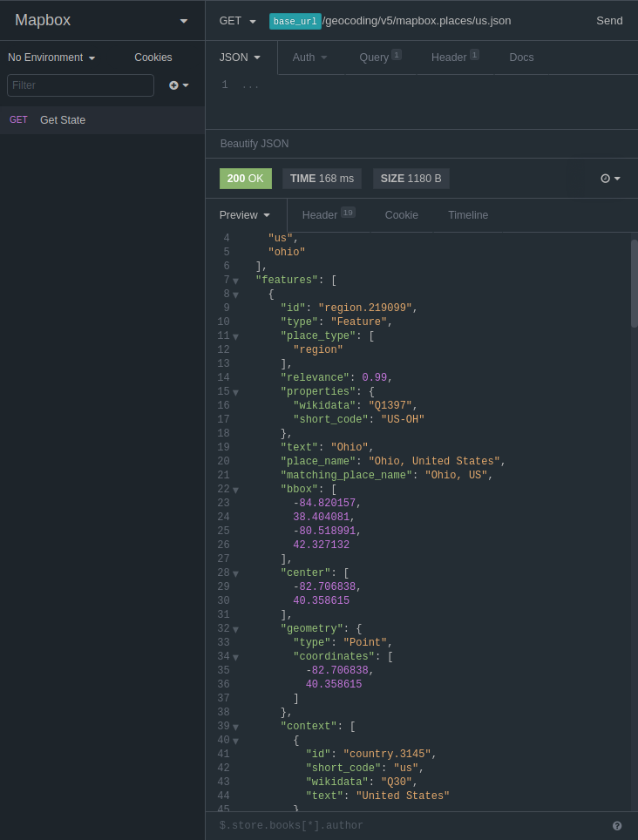The height and width of the screenshot is (840, 638).
Task: Click the "Feature" type value
Action: pyautogui.click(x=359, y=322)
